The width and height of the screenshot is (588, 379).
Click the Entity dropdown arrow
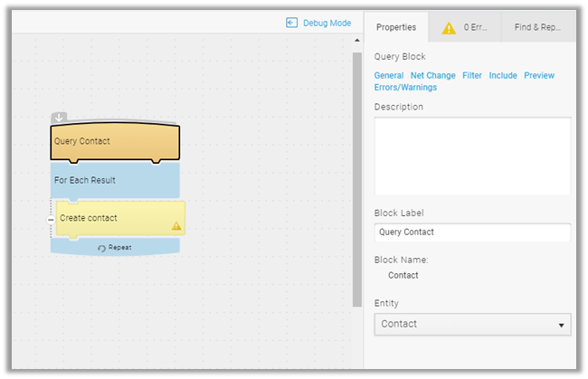point(561,325)
